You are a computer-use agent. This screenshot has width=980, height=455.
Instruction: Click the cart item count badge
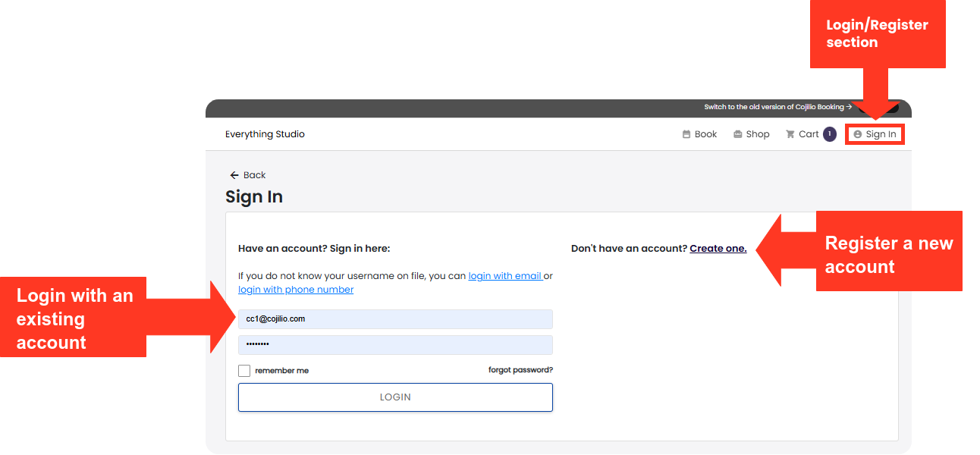pos(829,134)
